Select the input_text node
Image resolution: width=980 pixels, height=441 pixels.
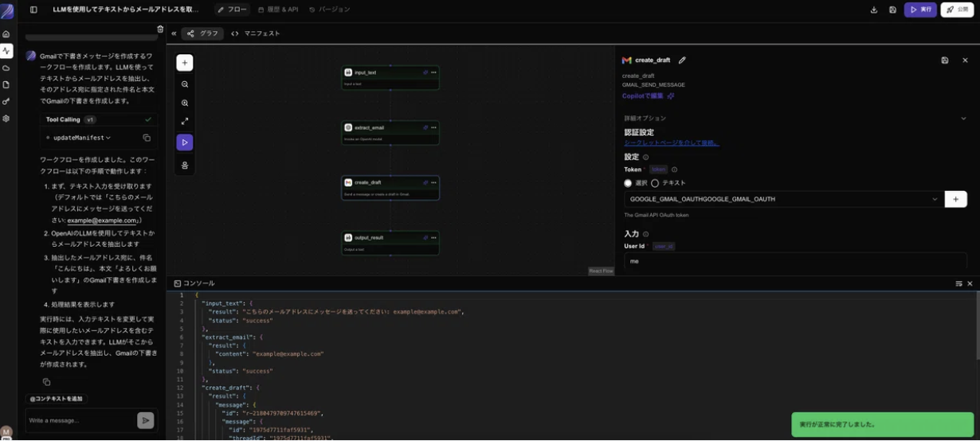390,77
